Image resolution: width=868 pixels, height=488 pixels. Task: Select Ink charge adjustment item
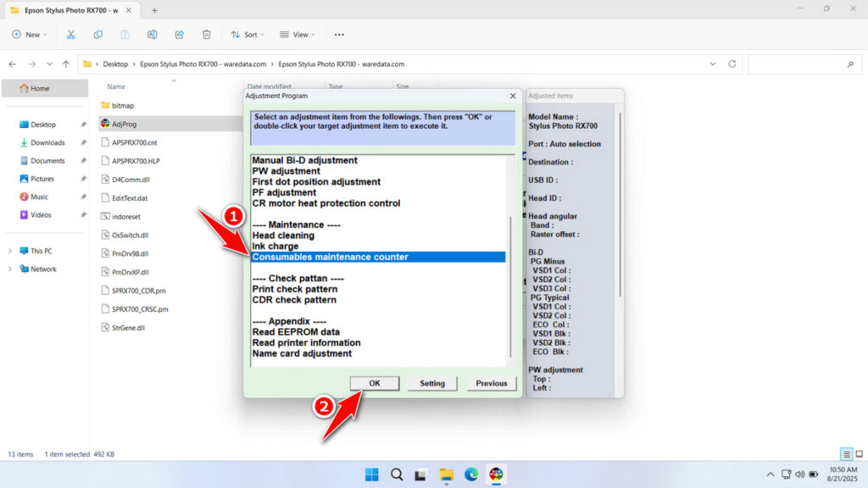click(275, 247)
